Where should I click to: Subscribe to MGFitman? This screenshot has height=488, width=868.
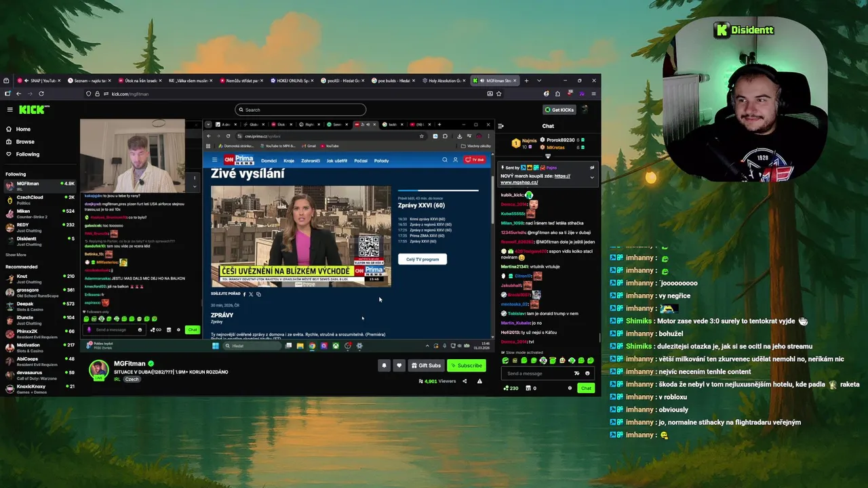click(467, 365)
